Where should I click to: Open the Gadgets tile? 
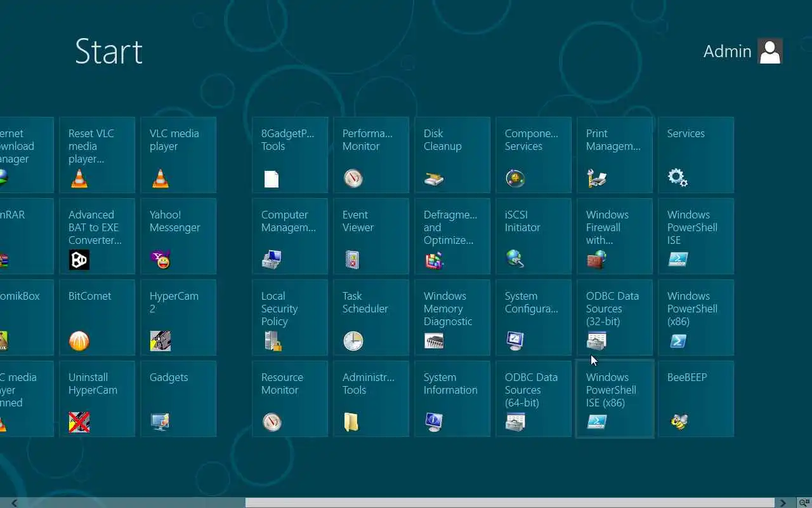pyautogui.click(x=178, y=399)
